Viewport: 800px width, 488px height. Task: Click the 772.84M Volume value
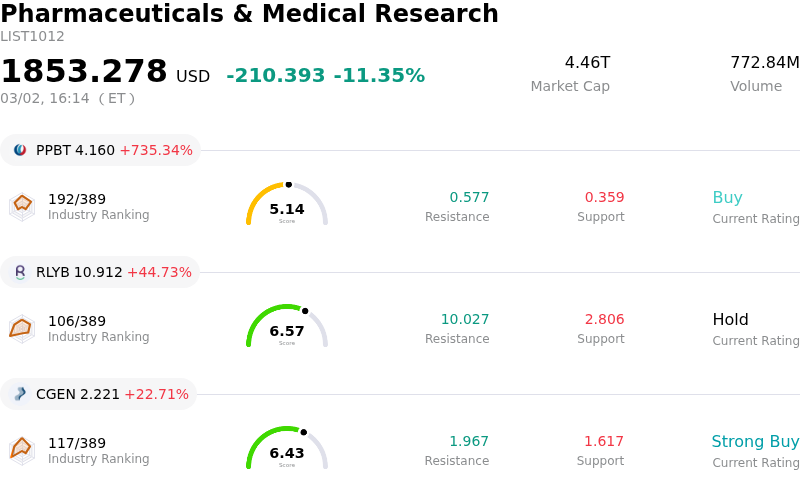coord(764,63)
